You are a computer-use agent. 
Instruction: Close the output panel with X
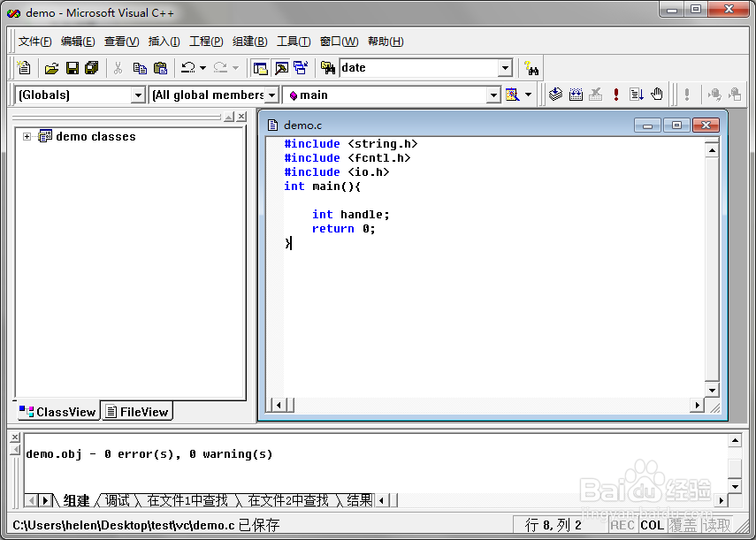15,437
